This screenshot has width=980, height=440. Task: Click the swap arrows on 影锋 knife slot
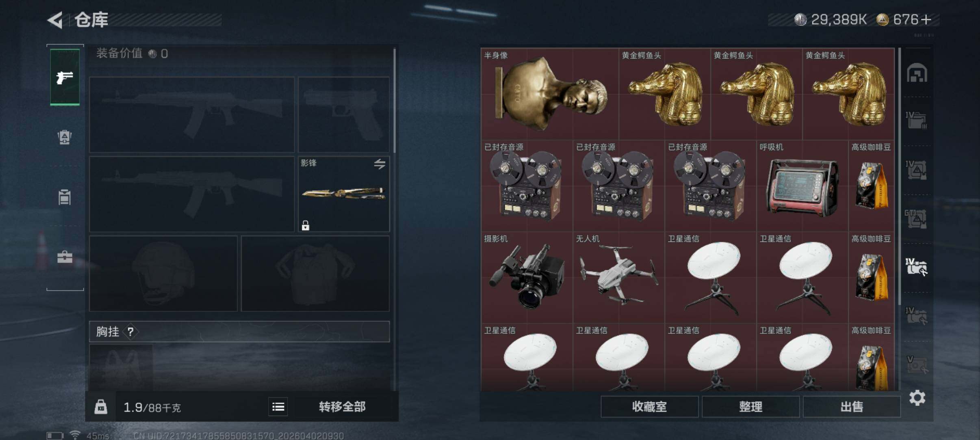pyautogui.click(x=379, y=164)
